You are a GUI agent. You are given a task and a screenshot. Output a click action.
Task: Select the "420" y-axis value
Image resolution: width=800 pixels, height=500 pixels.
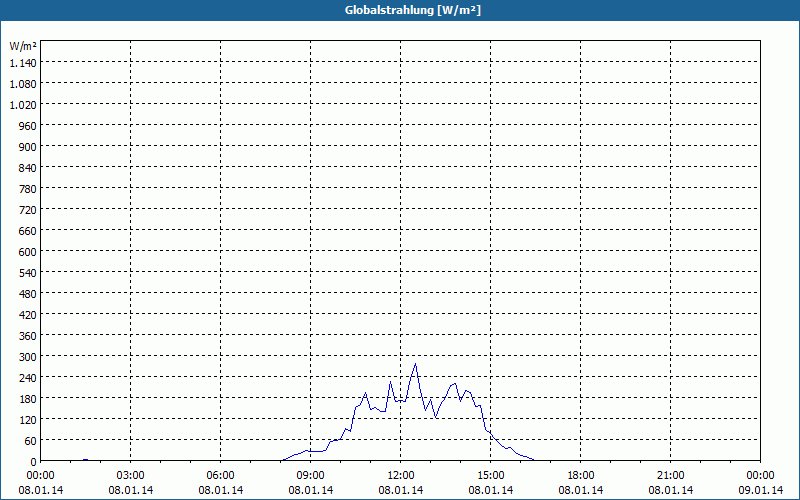coord(28,315)
